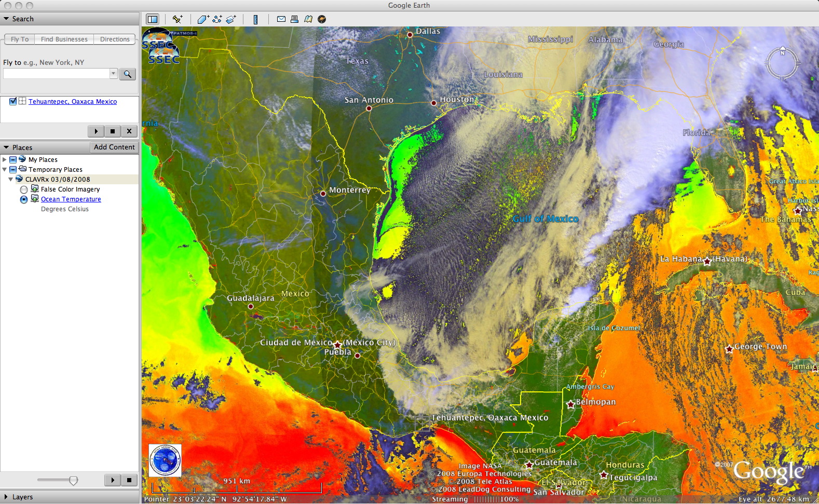The width and height of the screenshot is (819, 504).
Task: Collapse the Places panel triangle
Action: pyautogui.click(x=6, y=147)
